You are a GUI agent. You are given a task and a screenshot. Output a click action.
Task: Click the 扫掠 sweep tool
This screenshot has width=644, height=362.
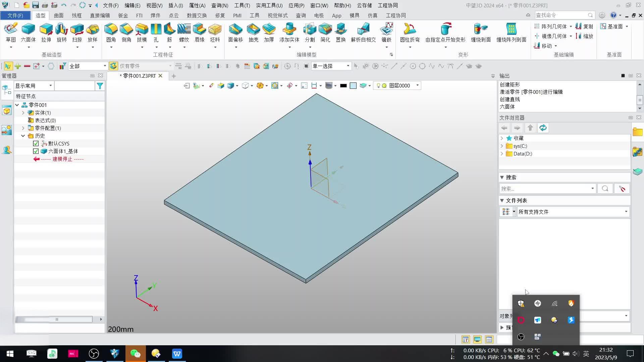[x=77, y=33]
